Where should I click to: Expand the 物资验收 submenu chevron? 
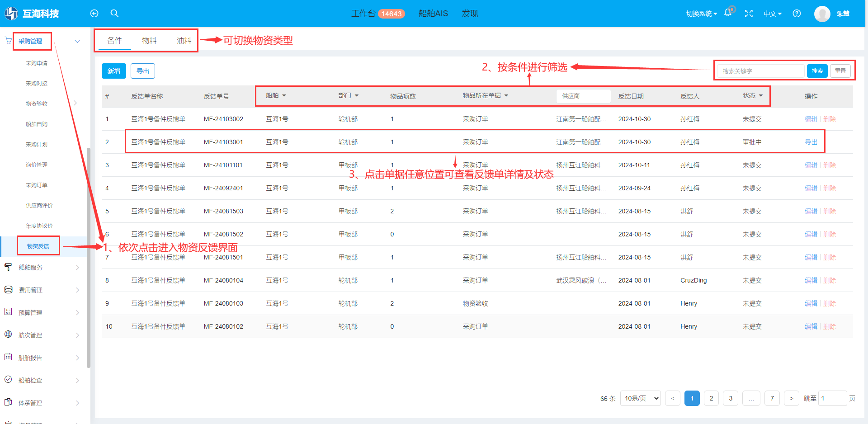pyautogui.click(x=75, y=103)
